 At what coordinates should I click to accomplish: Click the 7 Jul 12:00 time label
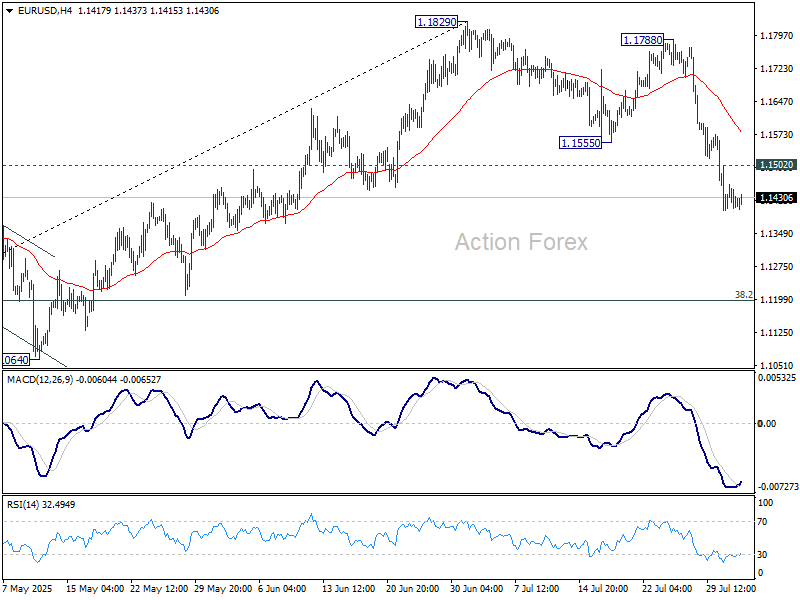[536, 588]
